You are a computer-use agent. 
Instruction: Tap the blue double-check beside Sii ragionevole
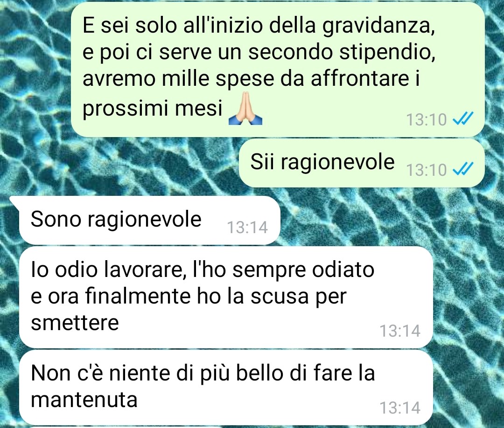tap(463, 169)
